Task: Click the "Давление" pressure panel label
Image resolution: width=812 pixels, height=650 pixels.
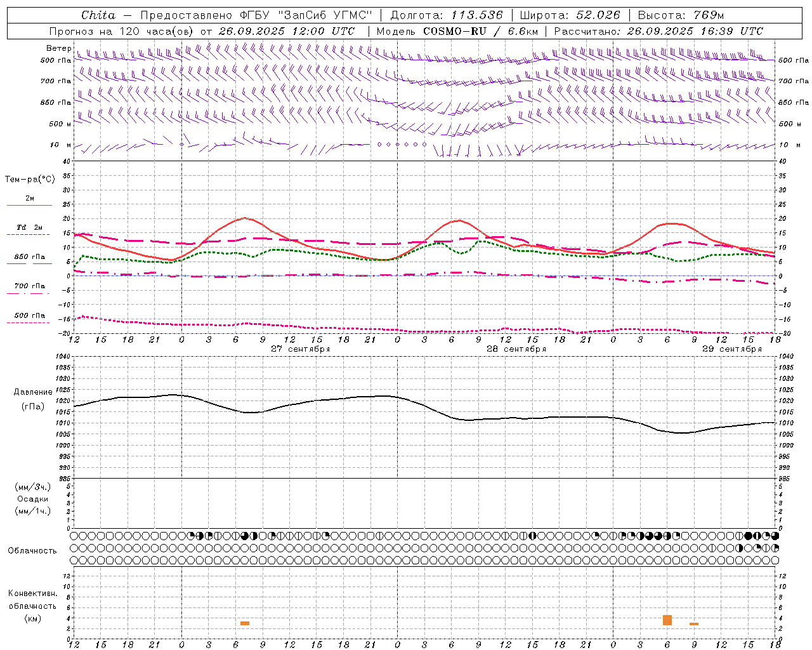Action: click(33, 392)
